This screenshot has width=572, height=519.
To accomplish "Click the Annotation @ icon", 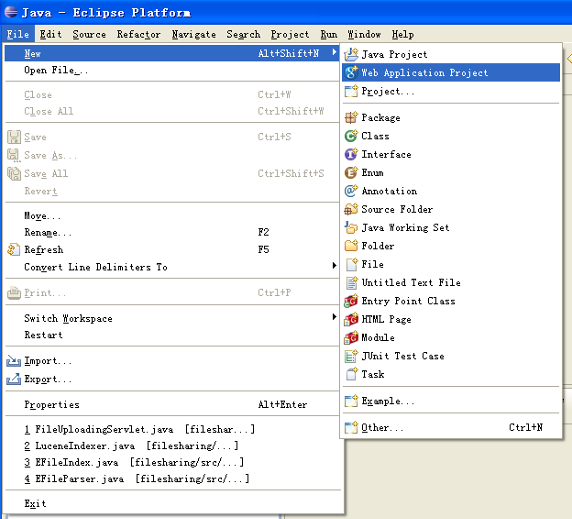I will 351,190.
